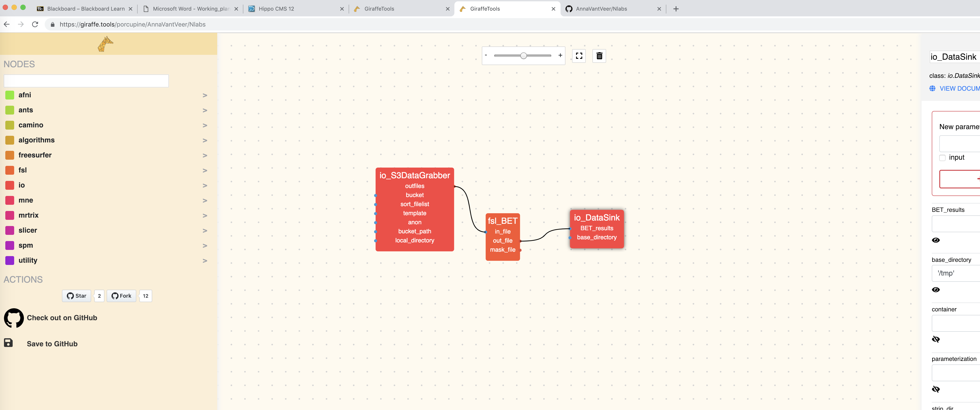
Task: Show the hidden container parameter
Action: (936, 339)
